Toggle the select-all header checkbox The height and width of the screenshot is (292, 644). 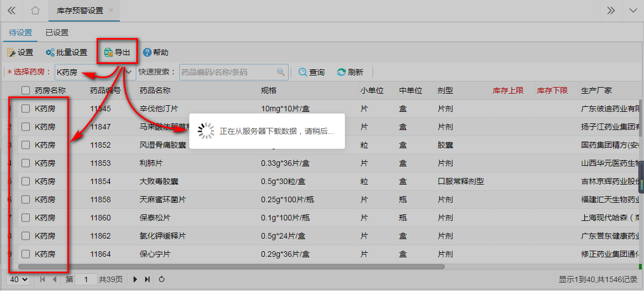25,90
